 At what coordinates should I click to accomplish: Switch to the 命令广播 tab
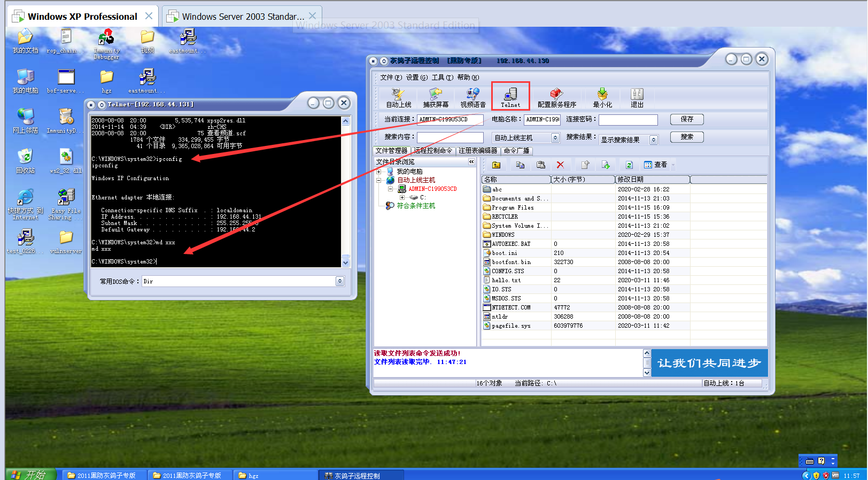tap(516, 151)
